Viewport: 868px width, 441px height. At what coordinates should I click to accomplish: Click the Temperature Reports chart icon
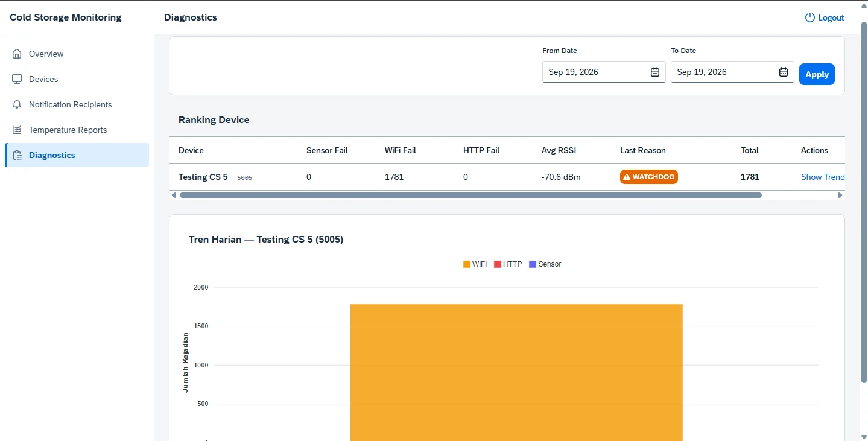click(17, 130)
